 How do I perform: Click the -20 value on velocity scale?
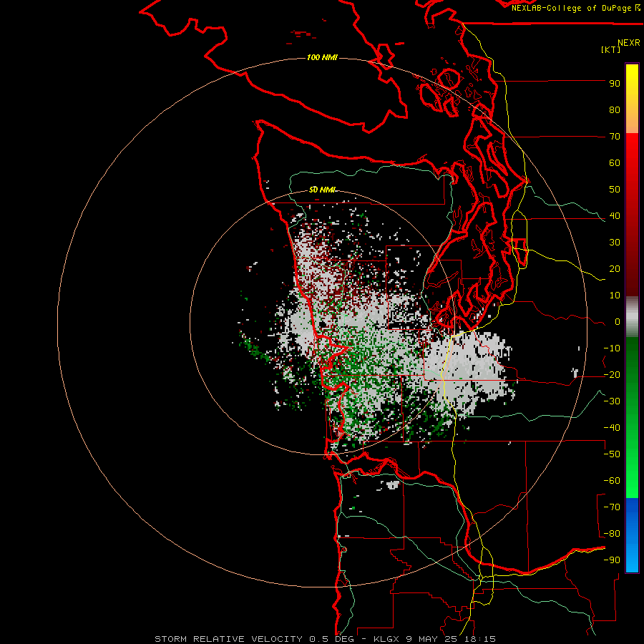tap(612, 374)
